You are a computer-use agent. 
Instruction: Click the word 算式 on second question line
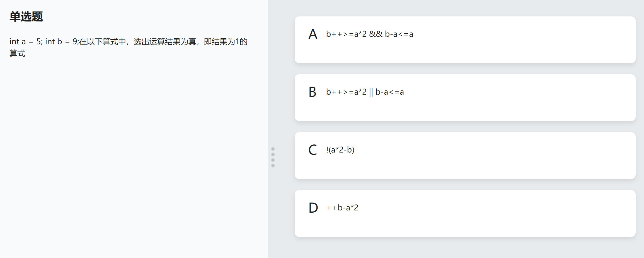(x=17, y=53)
